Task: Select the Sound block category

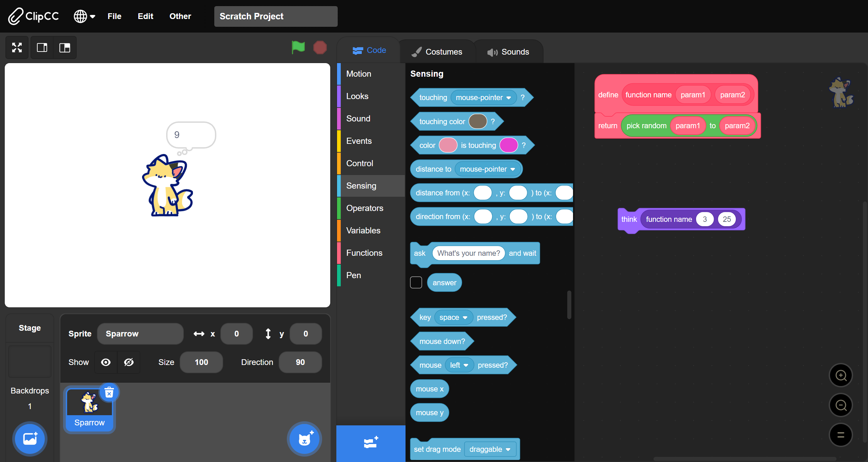Action: (371, 118)
